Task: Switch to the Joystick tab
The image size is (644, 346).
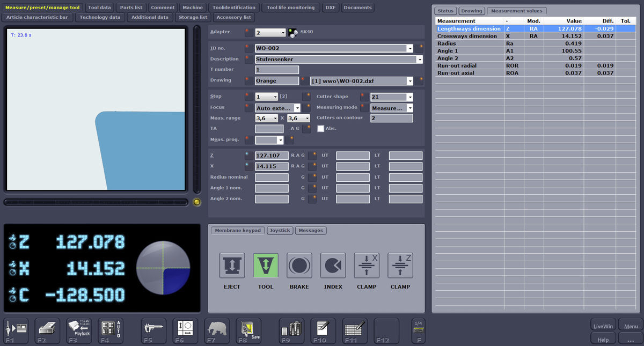Action: [280, 230]
